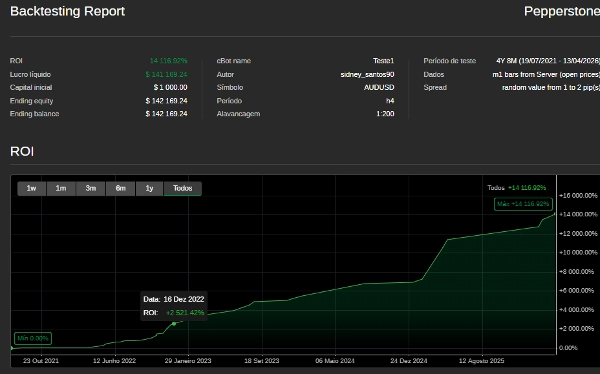Click the 12 Agosto 2025 axis label
This screenshot has height=374, width=600.
[481, 361]
